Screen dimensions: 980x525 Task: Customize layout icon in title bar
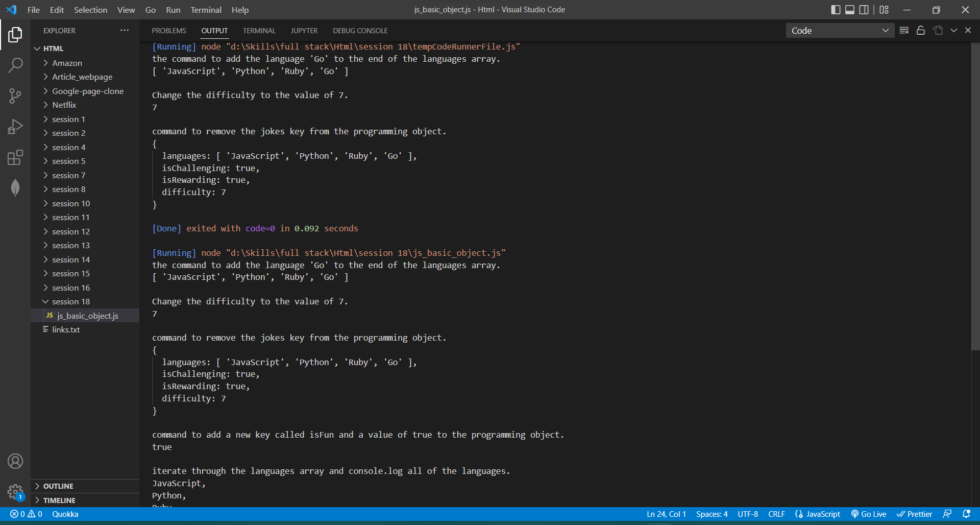click(884, 10)
